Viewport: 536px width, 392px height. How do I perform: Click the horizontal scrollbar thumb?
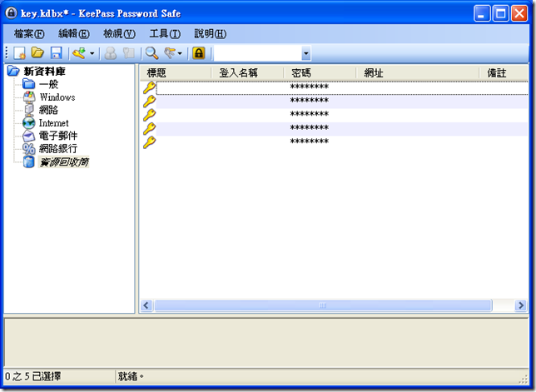323,305
